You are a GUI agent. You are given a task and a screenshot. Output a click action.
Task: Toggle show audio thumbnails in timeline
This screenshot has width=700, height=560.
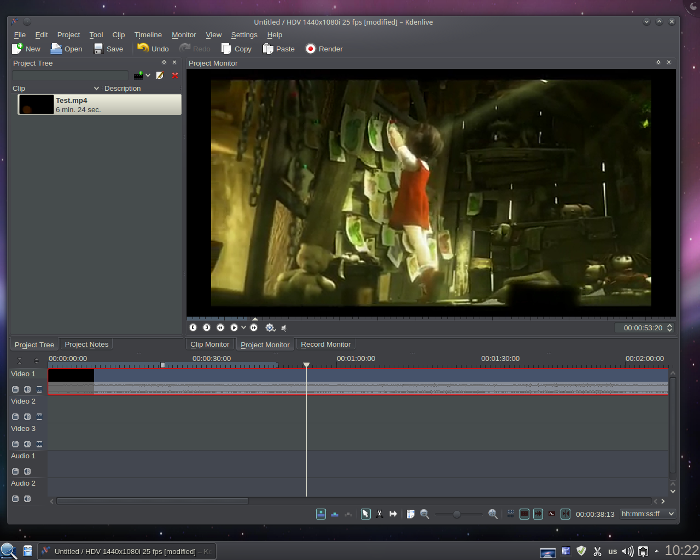tap(538, 514)
